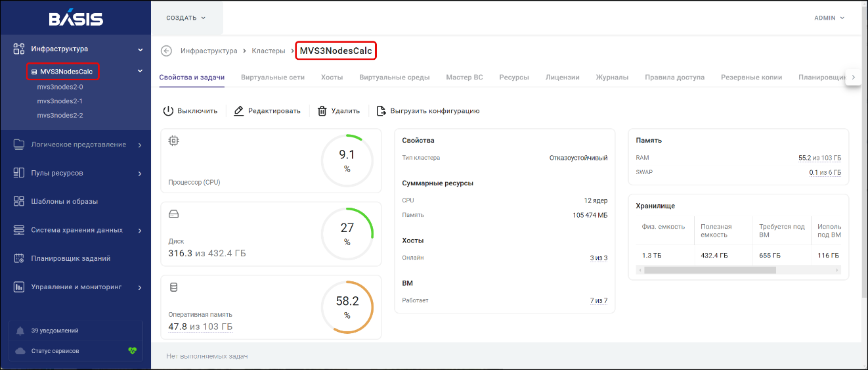Open Шаблоны и образы from sidebar

coord(64,201)
